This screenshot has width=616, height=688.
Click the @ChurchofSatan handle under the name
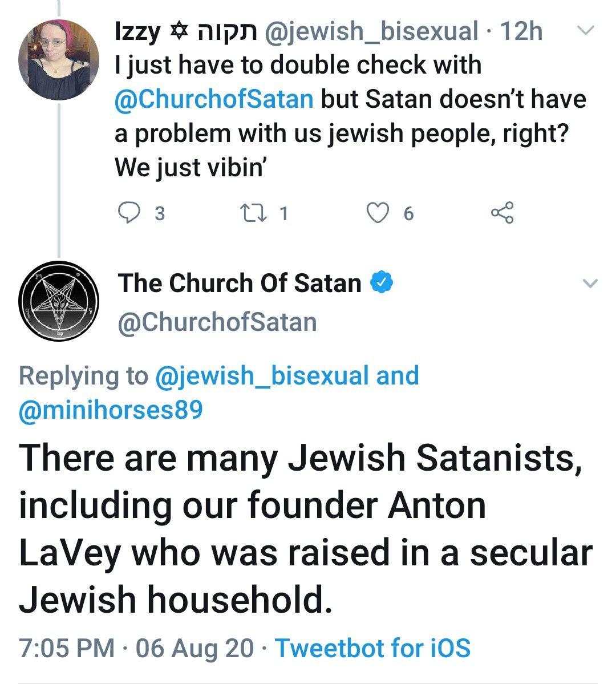pos(217,322)
